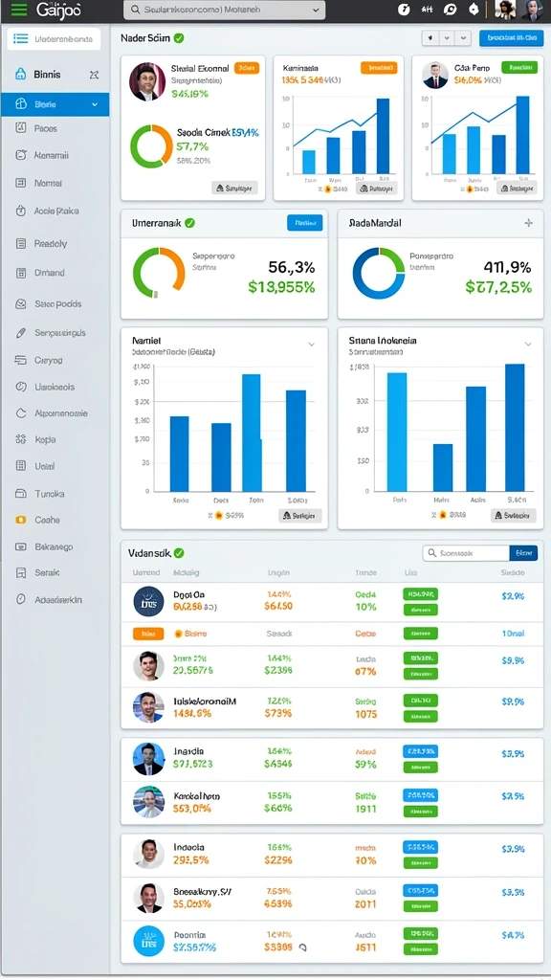Click the Senpesirgıus pencil icon
The image size is (551, 980).
pyautogui.click(x=21, y=332)
